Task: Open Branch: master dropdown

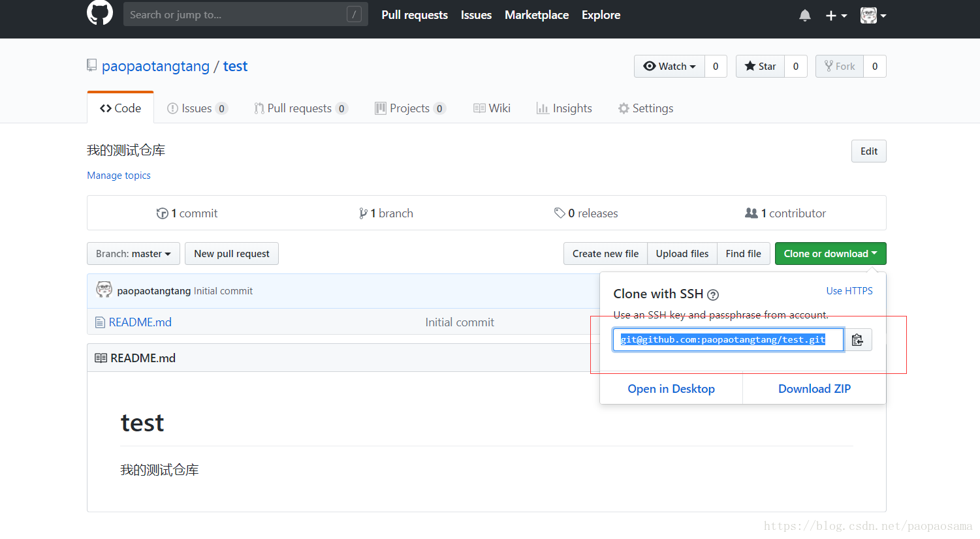Action: click(x=133, y=254)
